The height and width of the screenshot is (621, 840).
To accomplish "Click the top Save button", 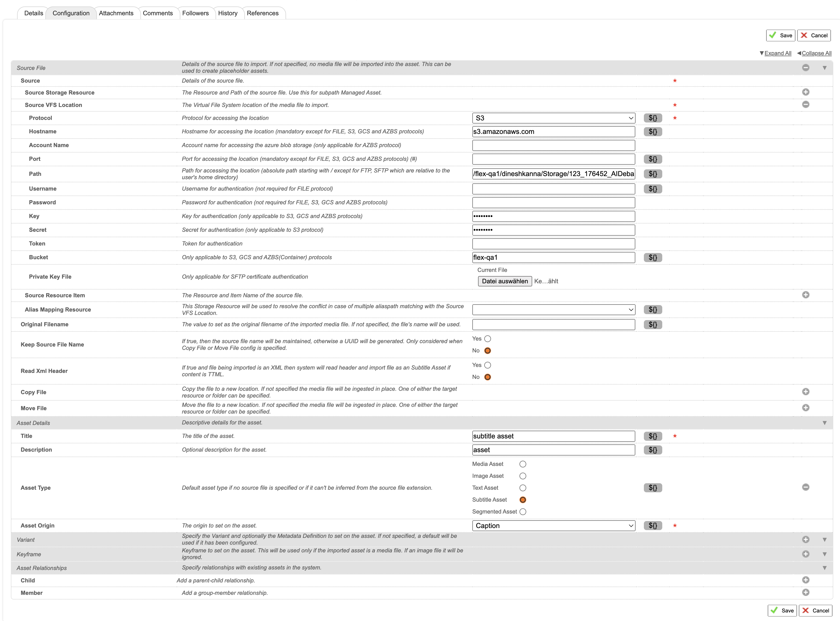I will pyautogui.click(x=781, y=35).
